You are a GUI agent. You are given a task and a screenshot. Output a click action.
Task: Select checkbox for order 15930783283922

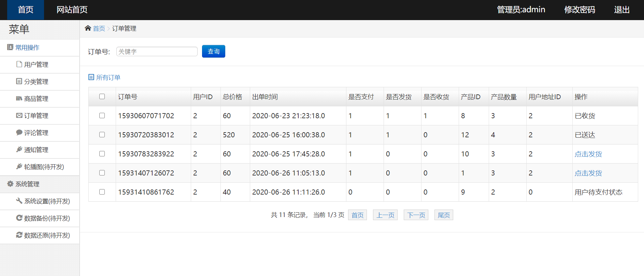pyautogui.click(x=102, y=154)
